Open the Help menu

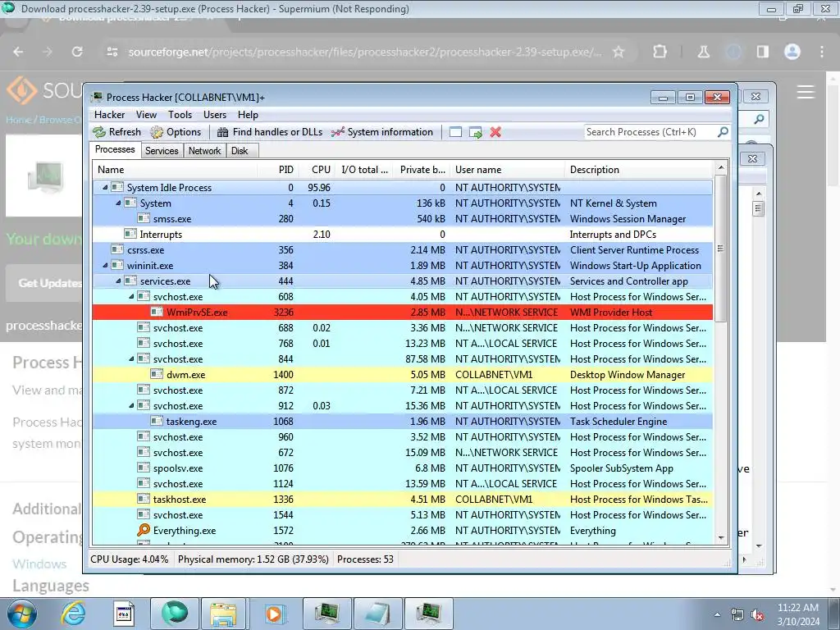pyautogui.click(x=248, y=115)
